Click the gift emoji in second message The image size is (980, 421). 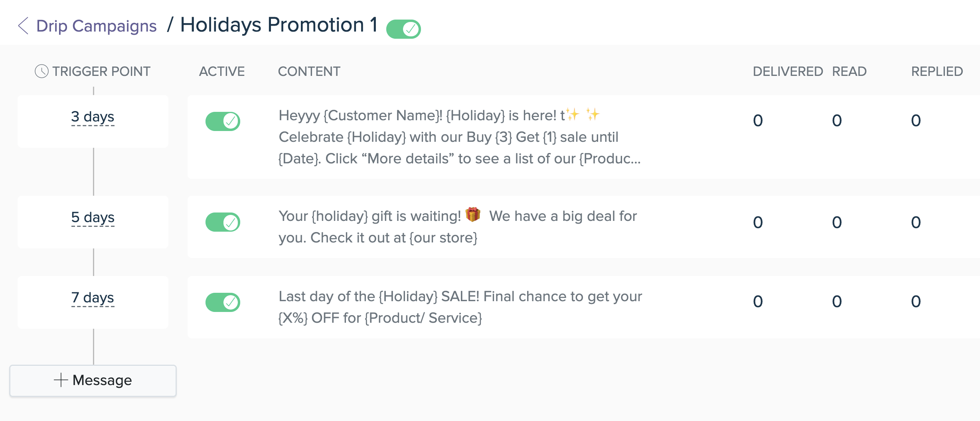click(x=473, y=215)
